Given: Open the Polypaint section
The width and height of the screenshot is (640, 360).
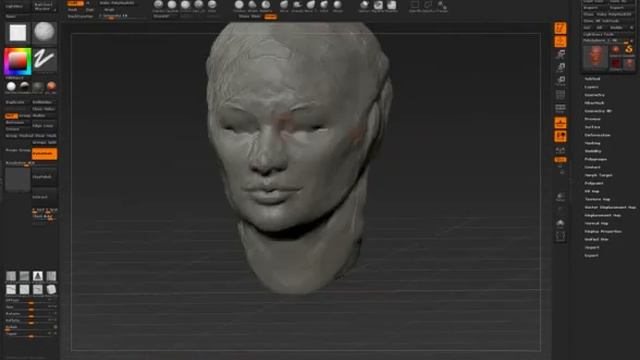Looking at the screenshot, I should click(594, 183).
